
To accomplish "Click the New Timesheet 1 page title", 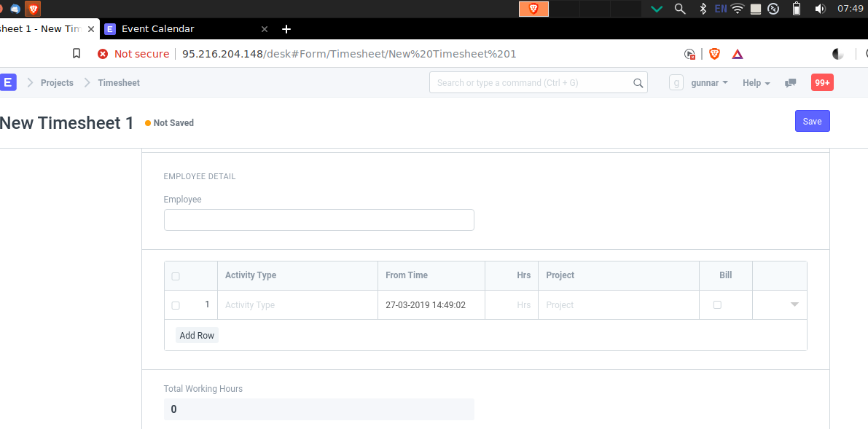I will click(x=67, y=123).
